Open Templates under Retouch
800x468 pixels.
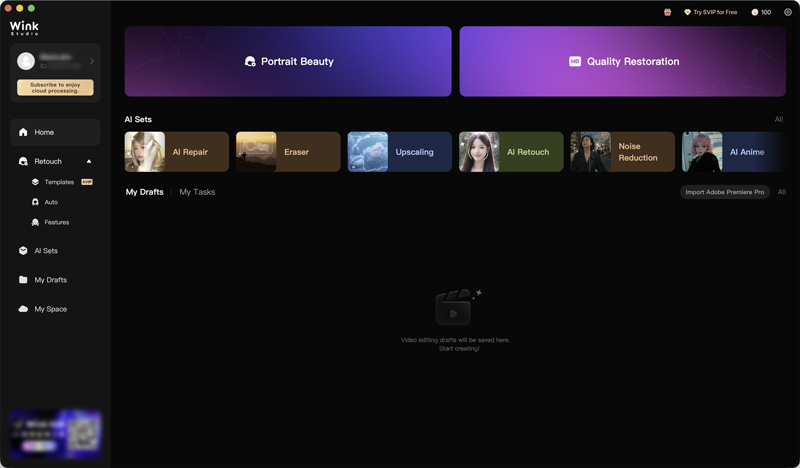(58, 182)
